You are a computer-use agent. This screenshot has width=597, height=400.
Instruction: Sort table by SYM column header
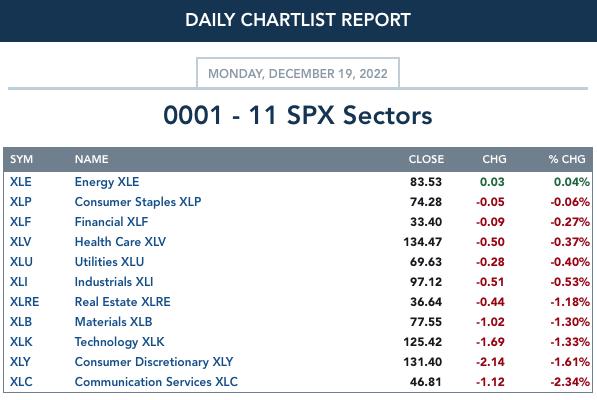point(21,159)
